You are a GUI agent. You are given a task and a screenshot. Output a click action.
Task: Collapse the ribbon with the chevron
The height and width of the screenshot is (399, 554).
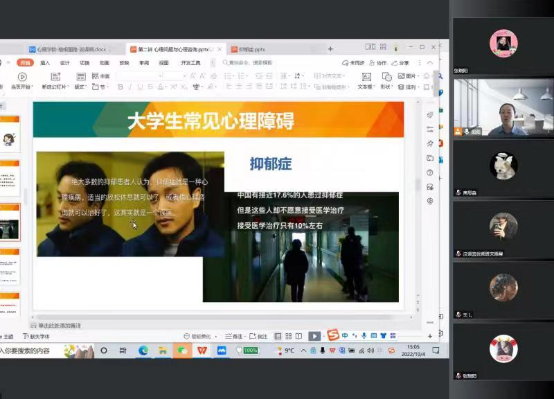(430, 63)
